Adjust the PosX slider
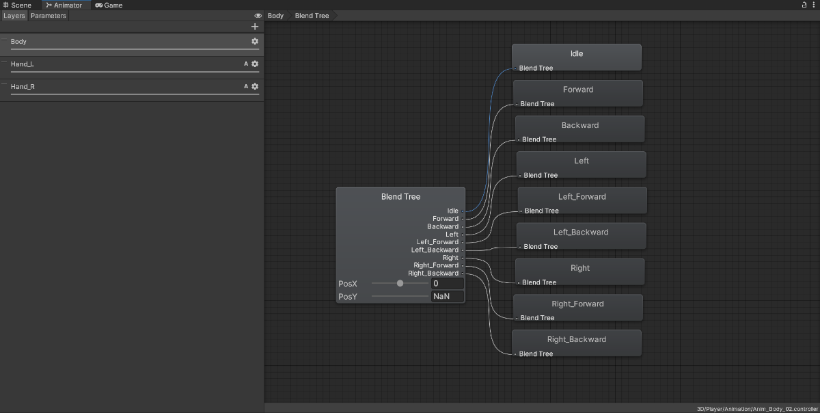This screenshot has width=820, height=413. point(400,284)
